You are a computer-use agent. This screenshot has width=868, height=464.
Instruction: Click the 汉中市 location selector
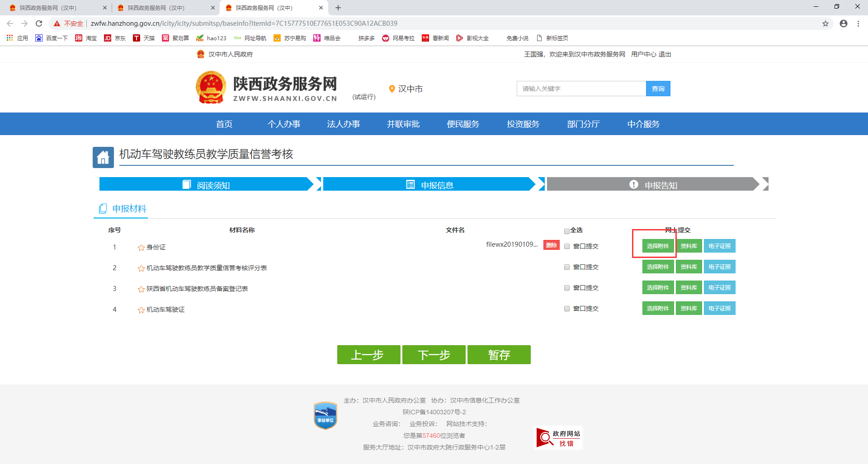[x=406, y=89]
